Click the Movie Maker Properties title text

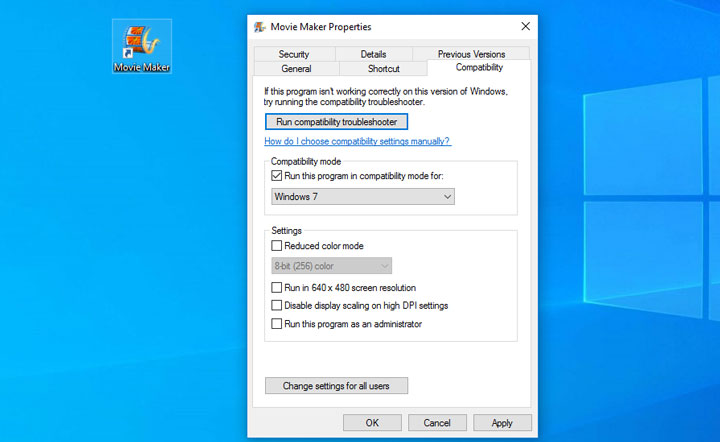pyautogui.click(x=321, y=27)
